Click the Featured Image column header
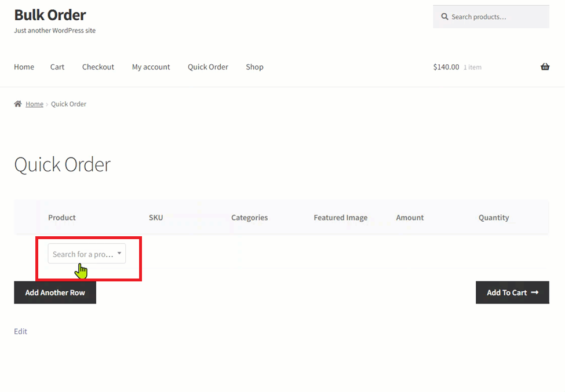Image resolution: width=565 pixels, height=392 pixels. [341, 217]
